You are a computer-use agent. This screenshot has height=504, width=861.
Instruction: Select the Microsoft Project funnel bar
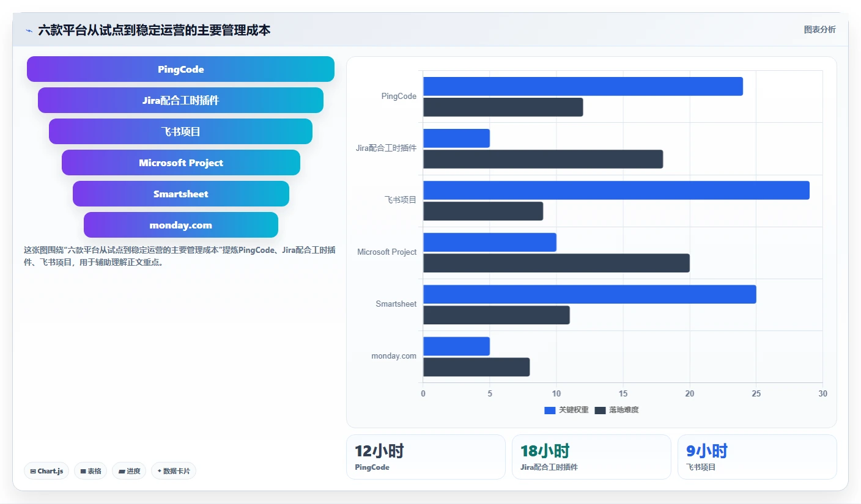tap(180, 163)
